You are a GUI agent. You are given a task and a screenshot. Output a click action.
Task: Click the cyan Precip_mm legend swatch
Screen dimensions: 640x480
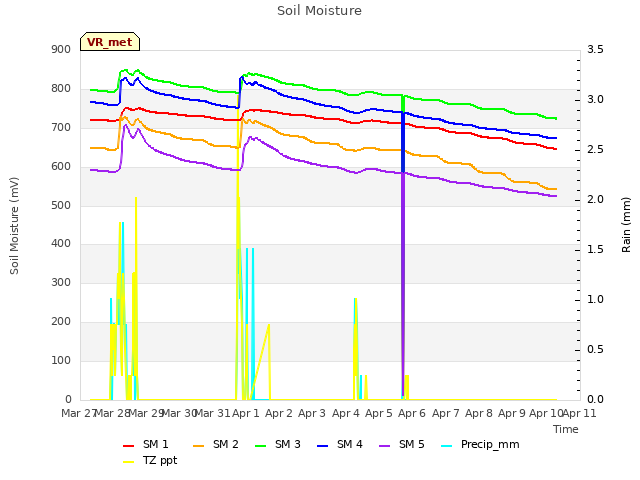click(447, 446)
